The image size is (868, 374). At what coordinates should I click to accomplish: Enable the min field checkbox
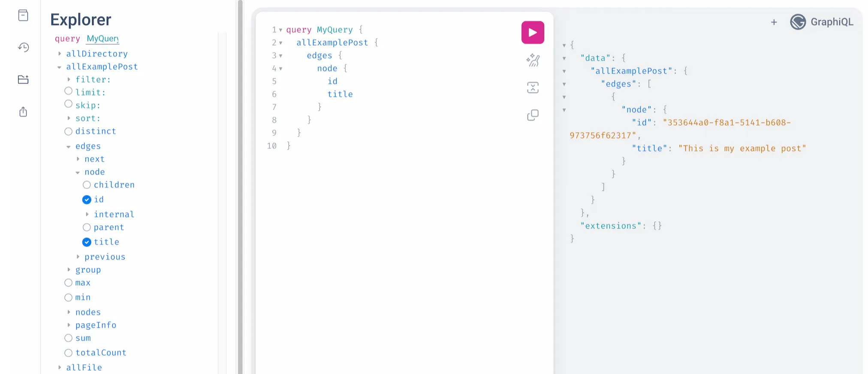tap(68, 298)
